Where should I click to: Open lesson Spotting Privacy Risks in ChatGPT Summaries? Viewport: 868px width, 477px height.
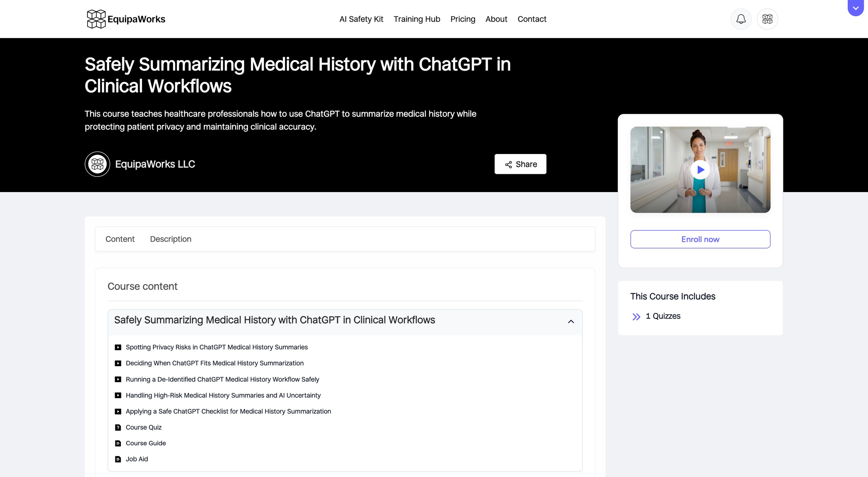tap(217, 347)
